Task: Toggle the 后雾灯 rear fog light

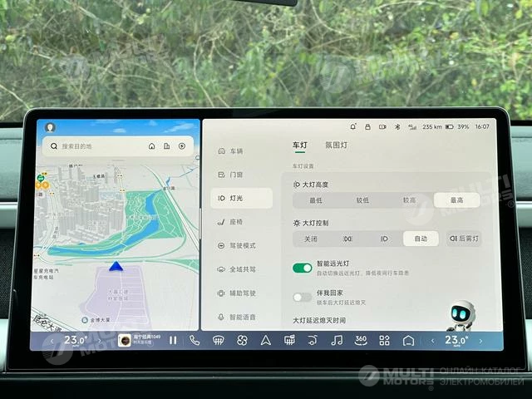Action: pyautogui.click(x=464, y=239)
